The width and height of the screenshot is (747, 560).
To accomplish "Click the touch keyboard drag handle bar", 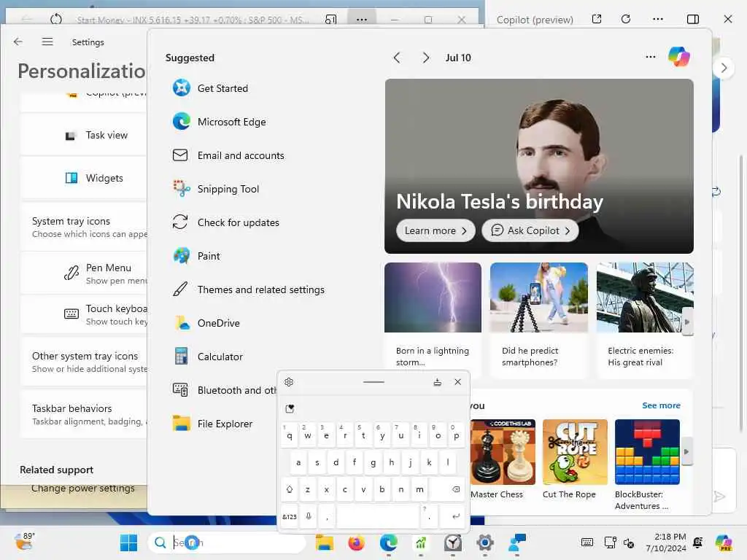I will pyautogui.click(x=373, y=382).
